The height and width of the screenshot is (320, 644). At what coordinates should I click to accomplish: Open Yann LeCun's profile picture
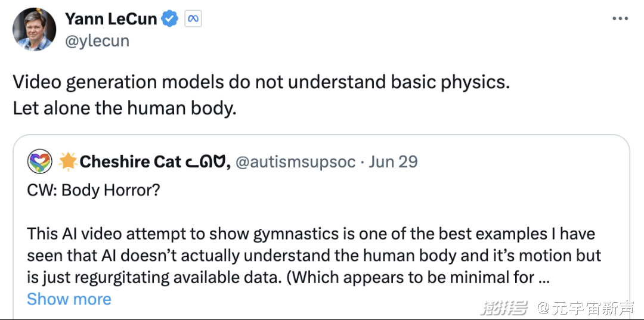[34, 29]
